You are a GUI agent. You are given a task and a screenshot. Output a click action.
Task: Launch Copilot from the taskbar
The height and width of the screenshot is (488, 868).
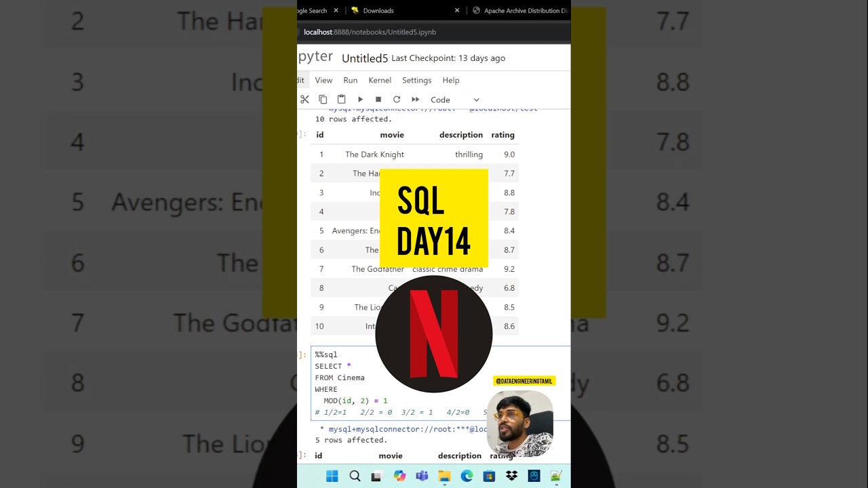(x=399, y=476)
